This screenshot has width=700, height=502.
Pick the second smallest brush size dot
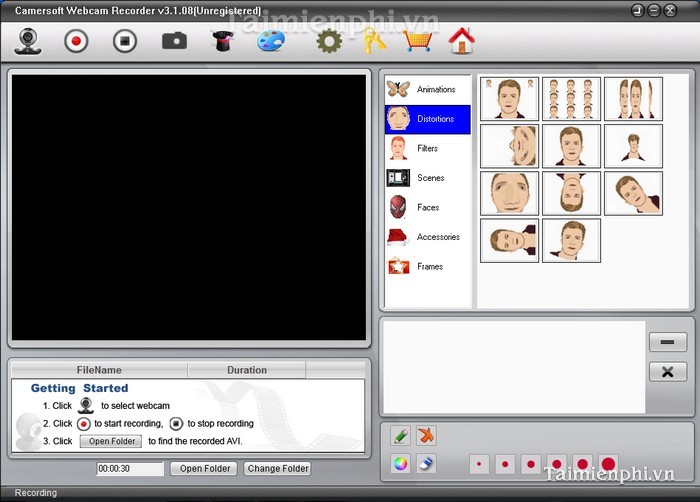(x=505, y=464)
